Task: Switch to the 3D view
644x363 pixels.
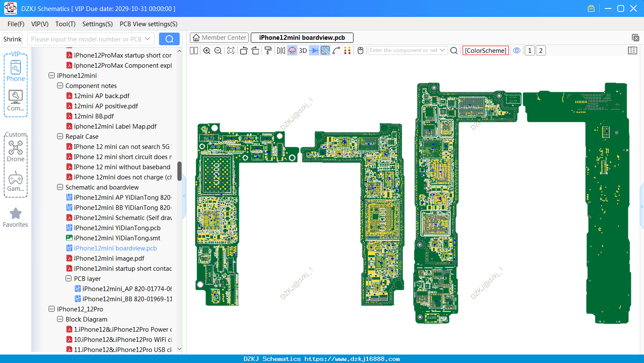Action: (303, 50)
